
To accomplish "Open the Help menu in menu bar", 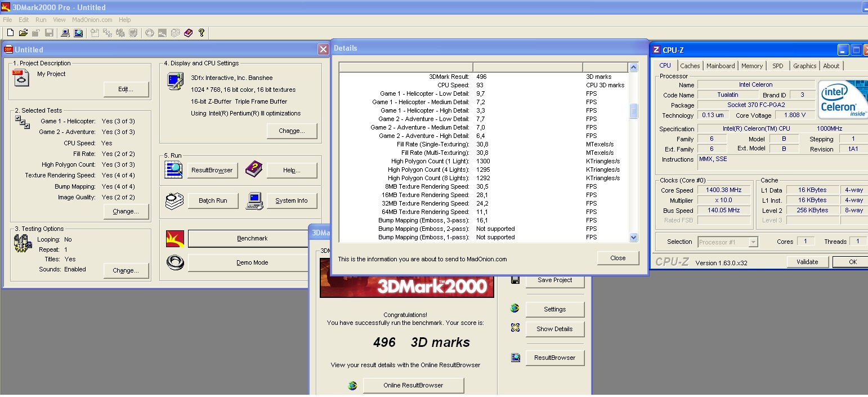I will click(x=124, y=20).
